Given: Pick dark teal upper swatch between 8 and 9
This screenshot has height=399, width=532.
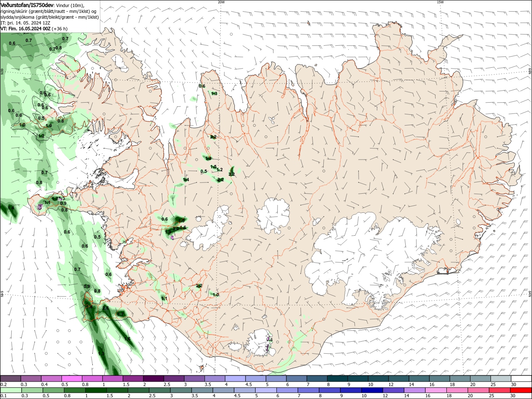Looking at the screenshot, I should (337, 379).
